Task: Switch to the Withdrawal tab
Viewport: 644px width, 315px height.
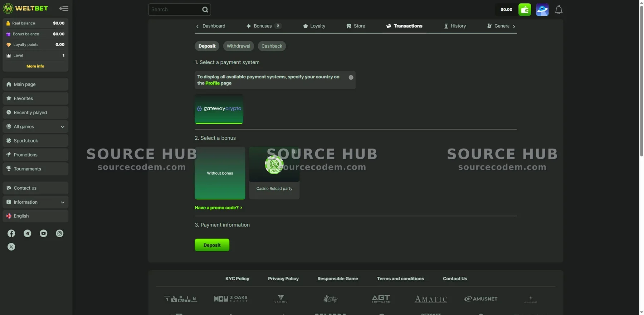Action: tap(238, 46)
